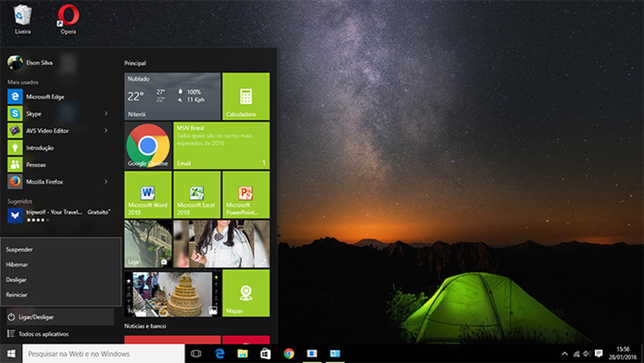644x363 pixels.
Task: Click the Gratuito label for tripwolf
Action: pos(99,212)
